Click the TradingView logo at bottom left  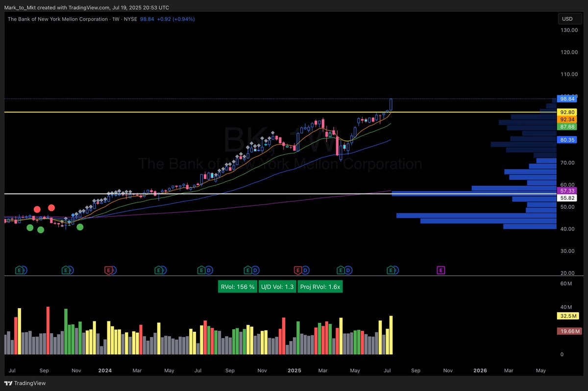coord(25,383)
